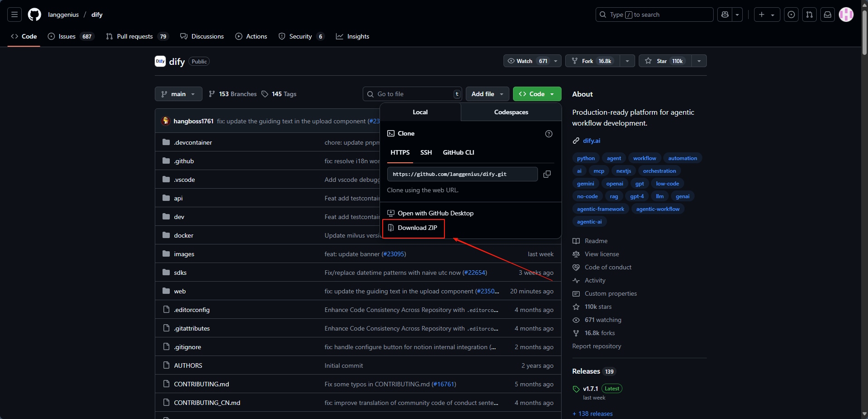Open the .github folder
This screenshot has height=419, width=868.
[x=184, y=161]
